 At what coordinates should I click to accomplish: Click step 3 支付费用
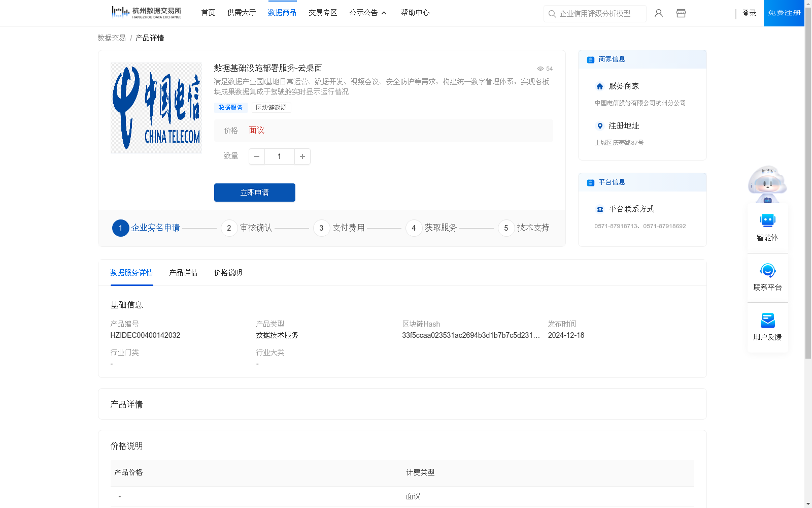pos(339,228)
